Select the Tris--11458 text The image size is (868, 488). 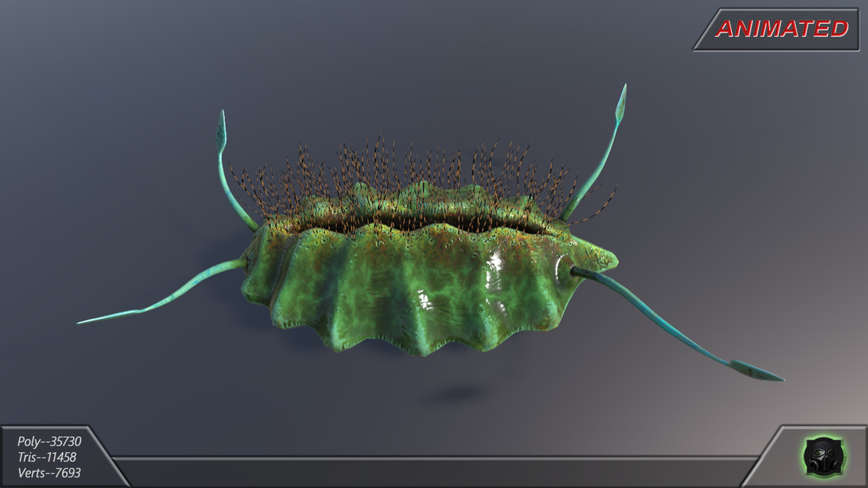(47, 457)
